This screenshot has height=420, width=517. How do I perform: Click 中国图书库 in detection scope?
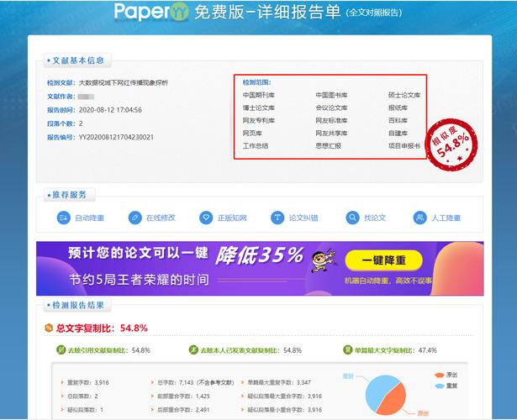tap(331, 95)
